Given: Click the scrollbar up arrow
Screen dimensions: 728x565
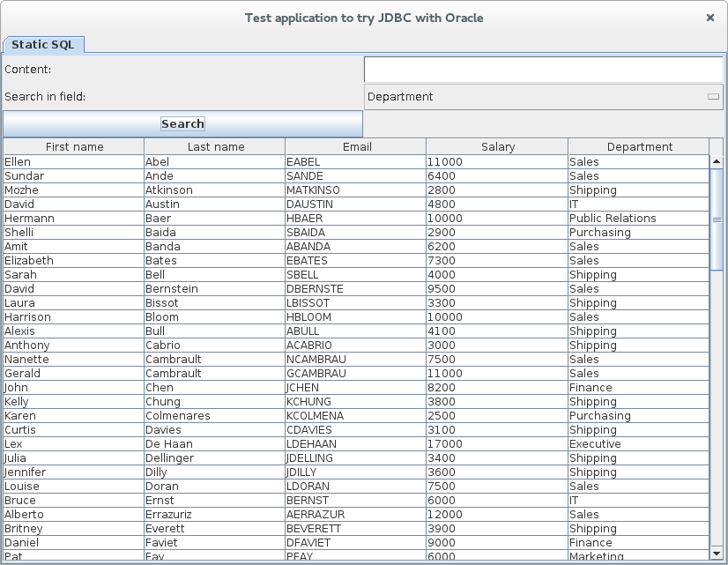Looking at the screenshot, I should click(x=716, y=162).
